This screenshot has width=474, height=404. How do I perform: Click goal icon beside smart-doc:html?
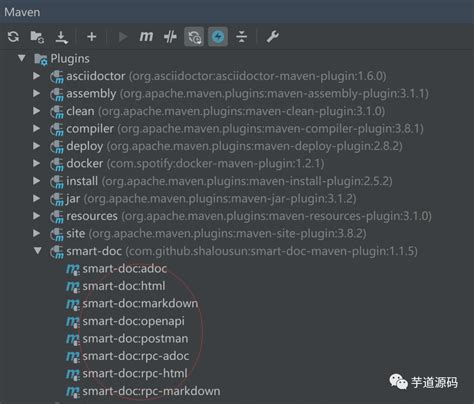pyautogui.click(x=73, y=287)
